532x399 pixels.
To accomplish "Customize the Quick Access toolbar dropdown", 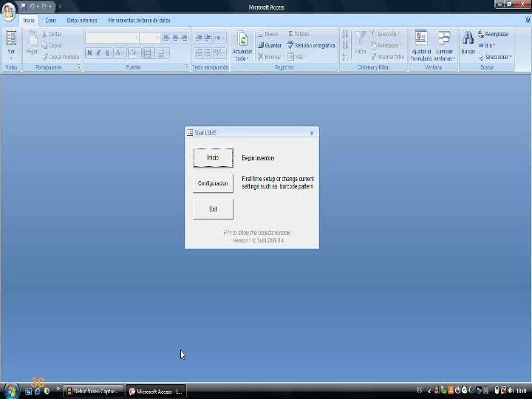I will click(x=60, y=7).
